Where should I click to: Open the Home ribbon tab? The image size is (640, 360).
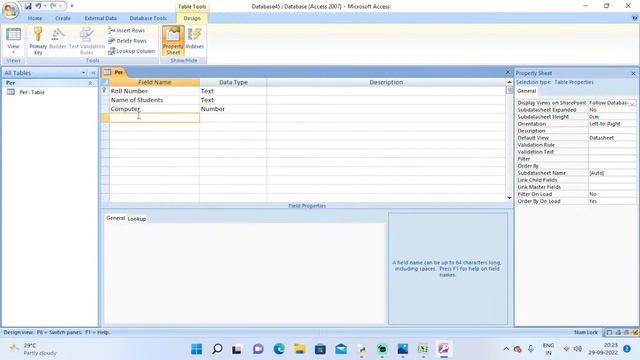(x=35, y=18)
